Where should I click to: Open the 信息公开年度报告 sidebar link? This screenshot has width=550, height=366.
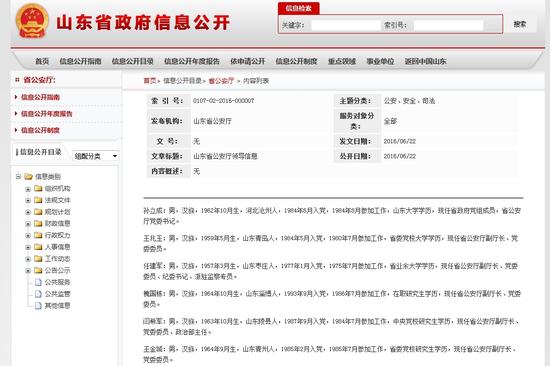coord(47,114)
